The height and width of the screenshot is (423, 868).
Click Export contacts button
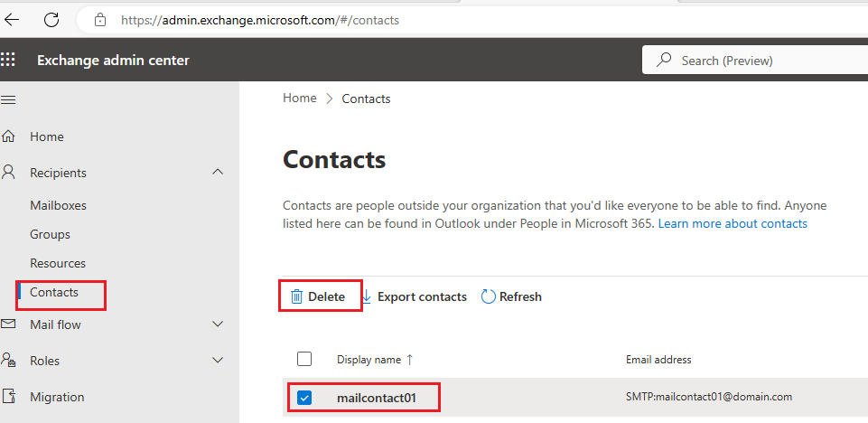pos(414,296)
